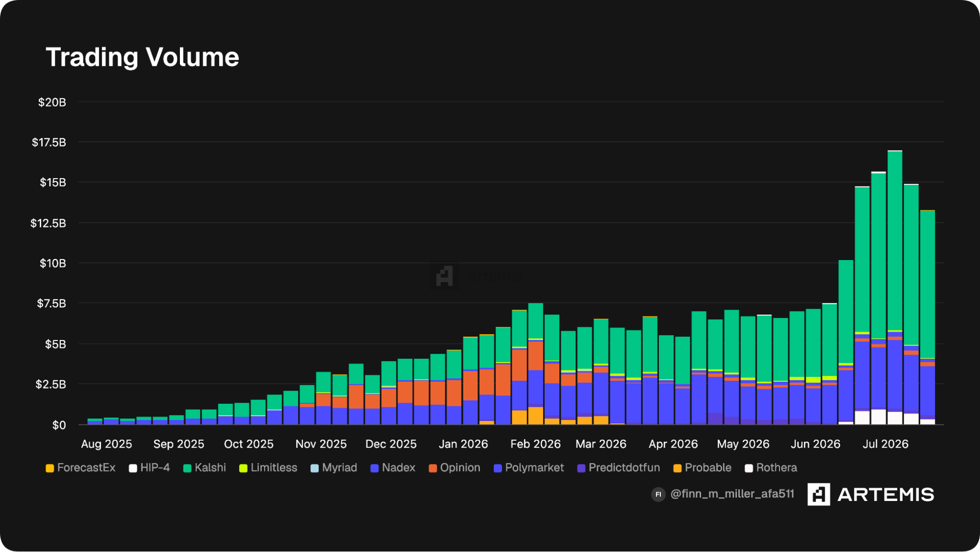Image resolution: width=980 pixels, height=552 pixels.
Task: Click the Aug 2025 x-axis label
Action: click(x=106, y=444)
